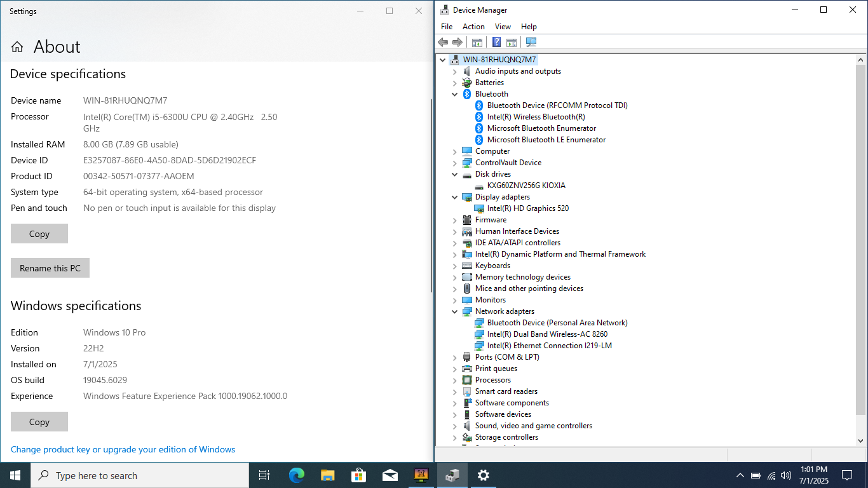Screen dimensions: 868x488
Task: Click Change product key or upgrade link
Action: tap(123, 449)
